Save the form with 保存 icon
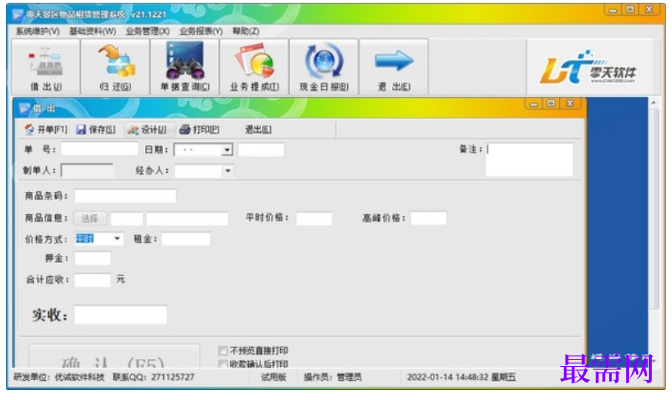672x400 pixels. point(96,129)
